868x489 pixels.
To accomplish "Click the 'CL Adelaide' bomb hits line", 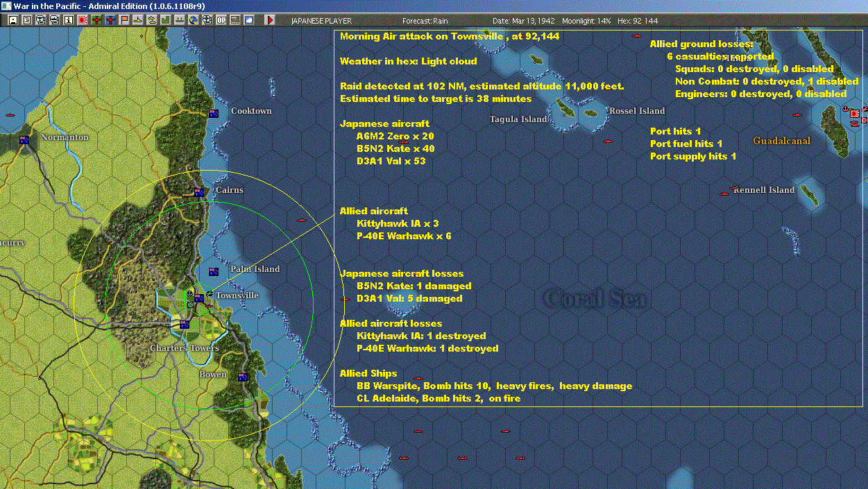I will coord(439,398).
